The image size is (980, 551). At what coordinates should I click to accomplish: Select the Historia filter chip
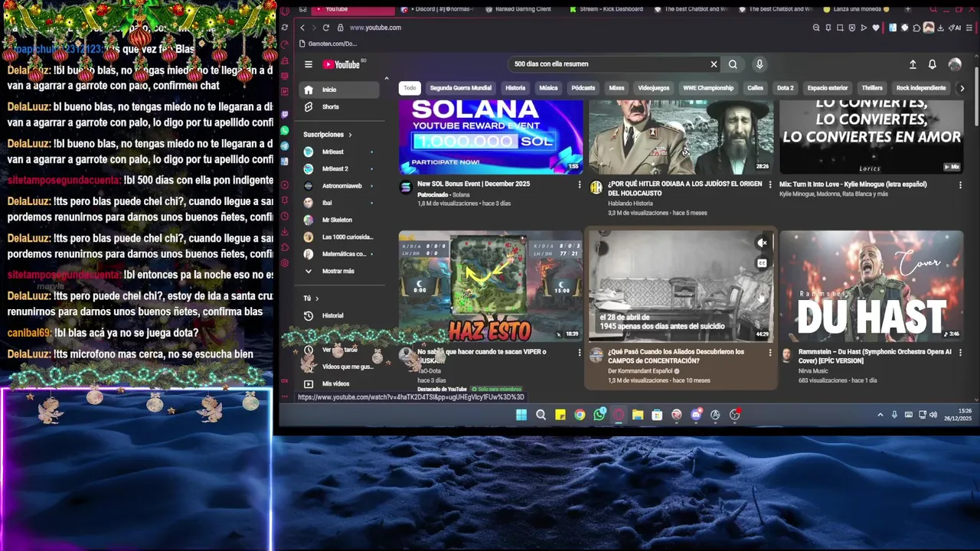click(x=515, y=88)
